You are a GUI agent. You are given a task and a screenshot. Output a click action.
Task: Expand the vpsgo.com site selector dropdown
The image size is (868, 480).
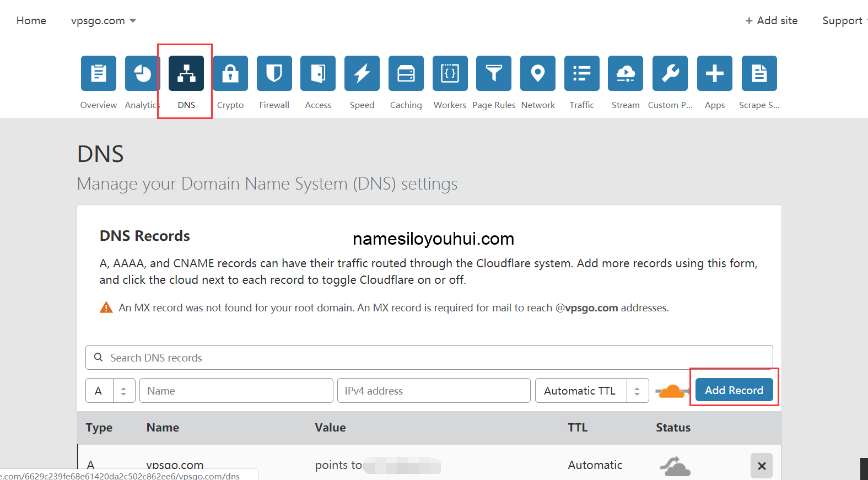coord(104,20)
